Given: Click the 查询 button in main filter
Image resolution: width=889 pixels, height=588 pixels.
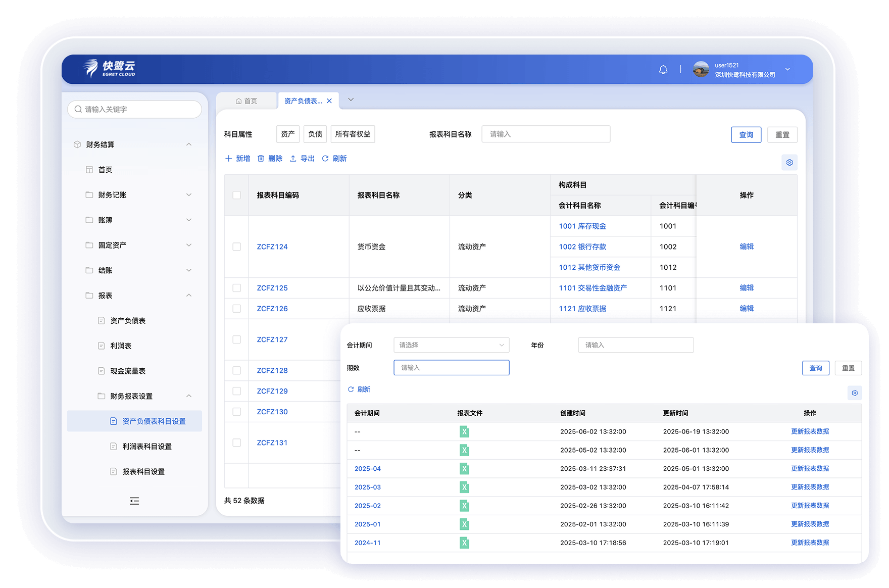Looking at the screenshot, I should [746, 135].
